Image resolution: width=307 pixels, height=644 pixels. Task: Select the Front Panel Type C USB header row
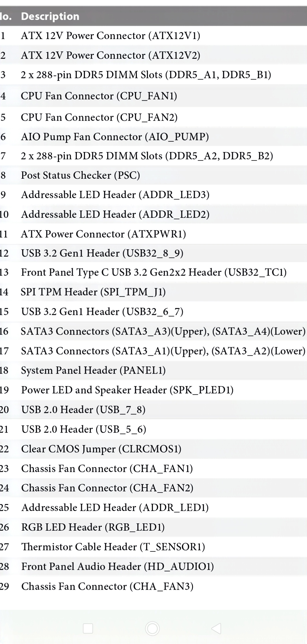coord(154,272)
